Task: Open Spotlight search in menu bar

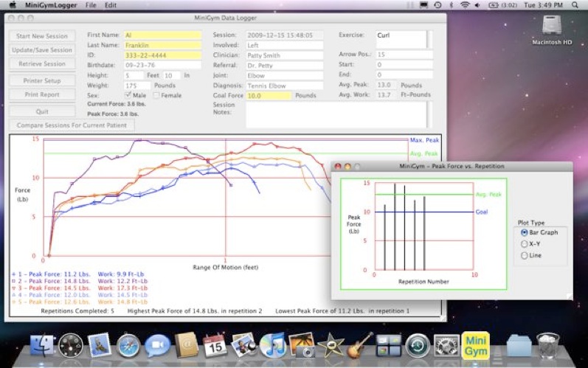Action: pos(575,5)
